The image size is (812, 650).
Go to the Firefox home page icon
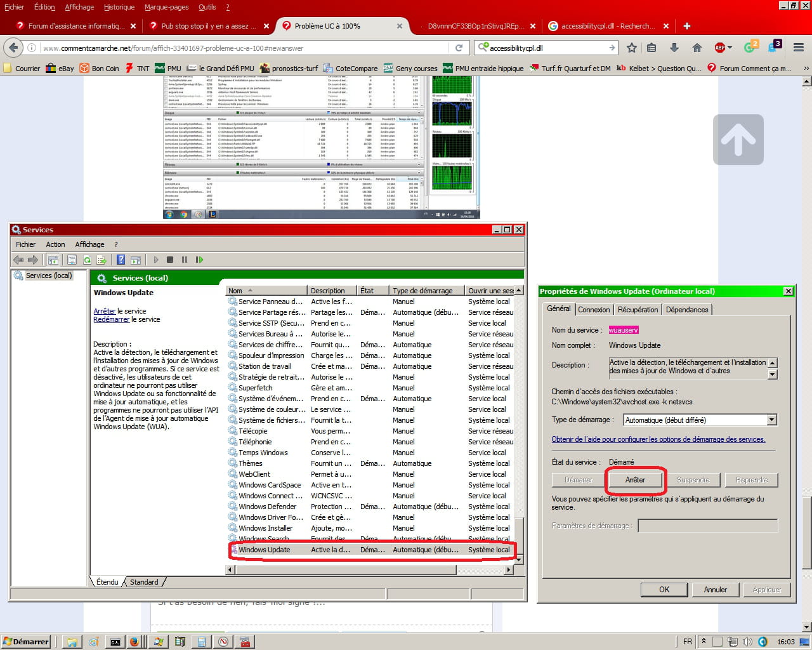(697, 48)
